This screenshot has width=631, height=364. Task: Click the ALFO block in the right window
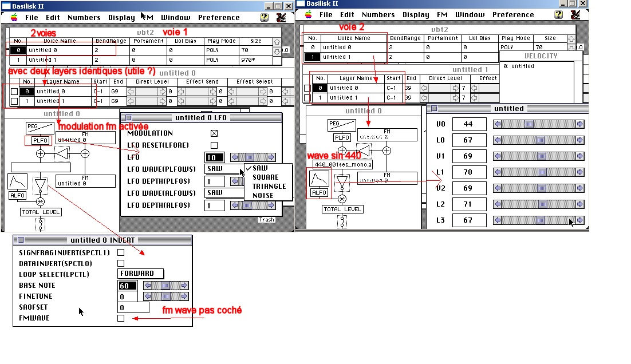pyautogui.click(x=319, y=193)
